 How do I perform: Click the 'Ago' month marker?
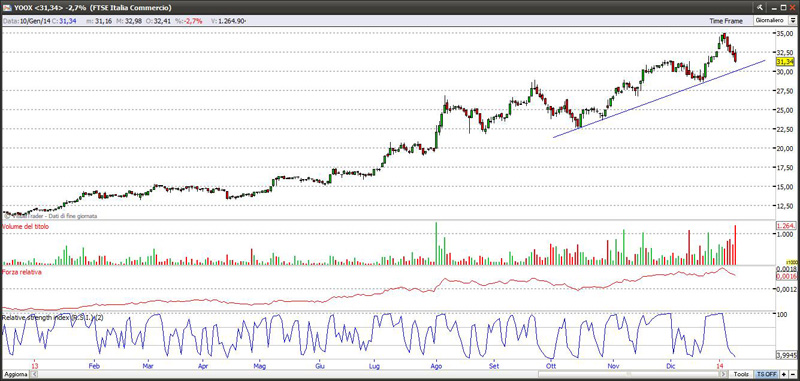pos(436,366)
